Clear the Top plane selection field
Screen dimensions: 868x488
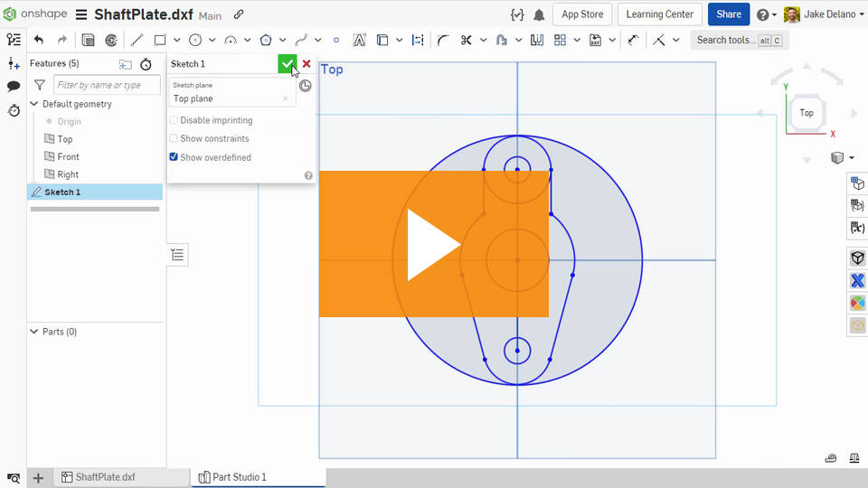[x=285, y=99]
